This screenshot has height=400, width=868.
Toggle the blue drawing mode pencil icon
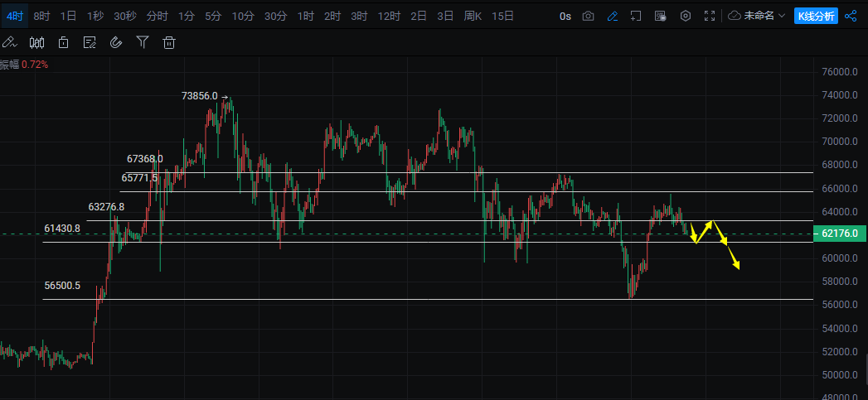point(612,16)
